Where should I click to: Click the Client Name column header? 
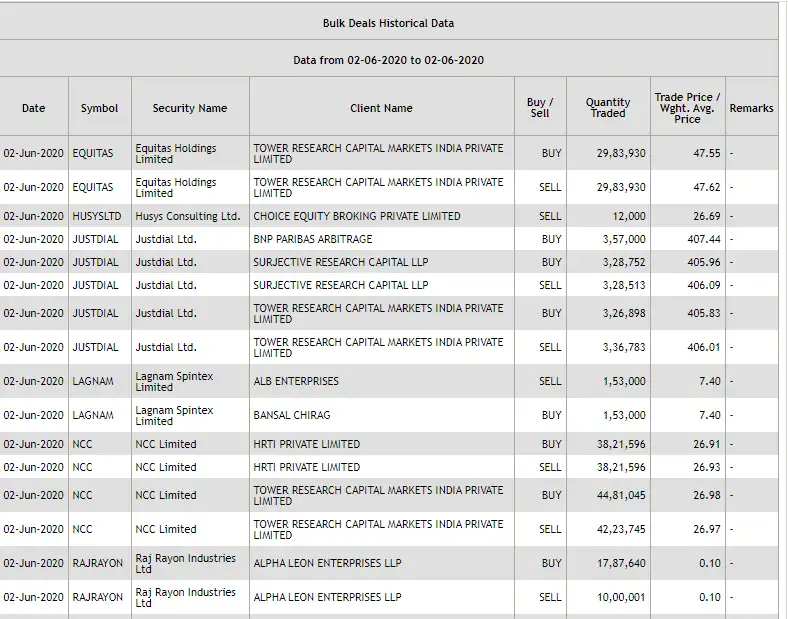(381, 108)
